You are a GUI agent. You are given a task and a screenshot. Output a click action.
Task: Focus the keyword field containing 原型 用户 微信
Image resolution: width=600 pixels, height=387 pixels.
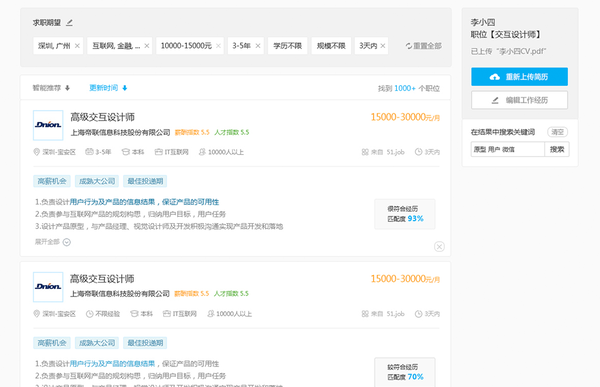pyautogui.click(x=507, y=149)
